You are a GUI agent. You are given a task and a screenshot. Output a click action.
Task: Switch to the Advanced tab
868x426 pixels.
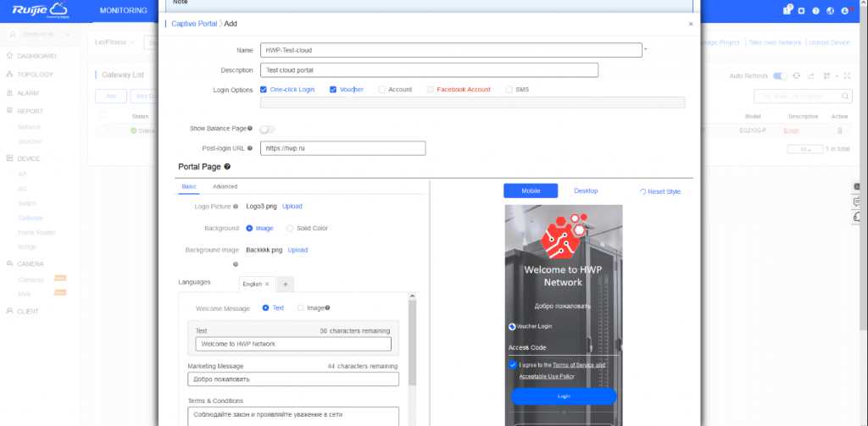(x=225, y=186)
